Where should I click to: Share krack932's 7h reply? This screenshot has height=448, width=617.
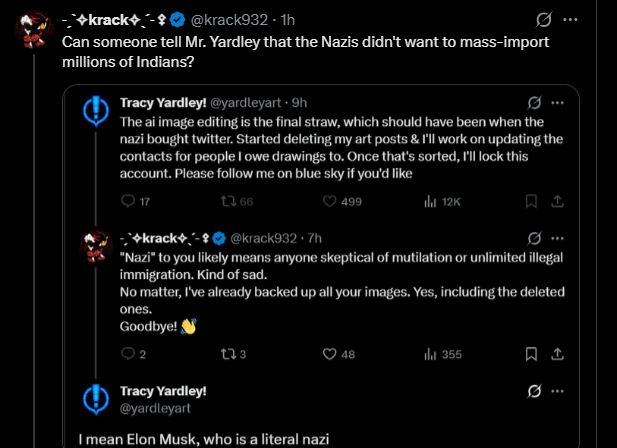point(558,354)
